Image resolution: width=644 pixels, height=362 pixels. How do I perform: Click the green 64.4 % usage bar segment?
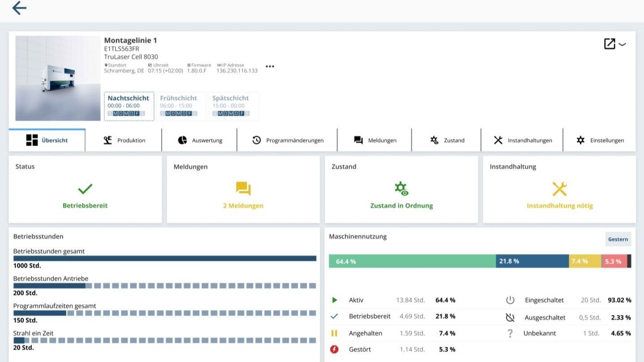412,261
